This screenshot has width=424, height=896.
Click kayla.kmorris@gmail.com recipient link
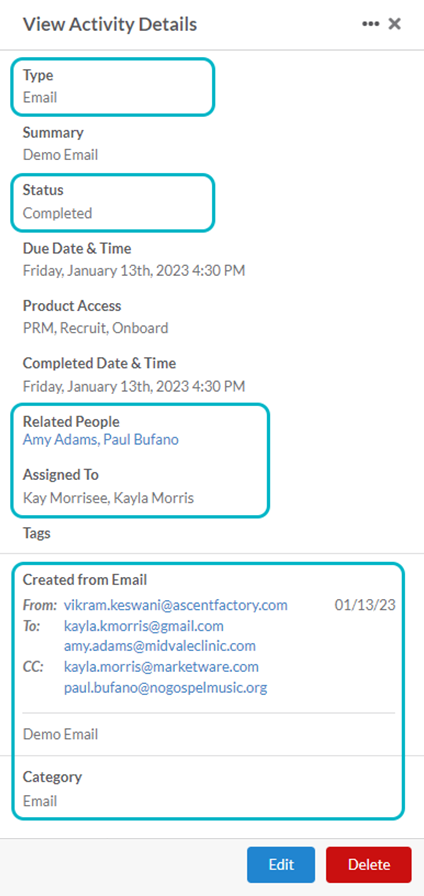tap(143, 626)
